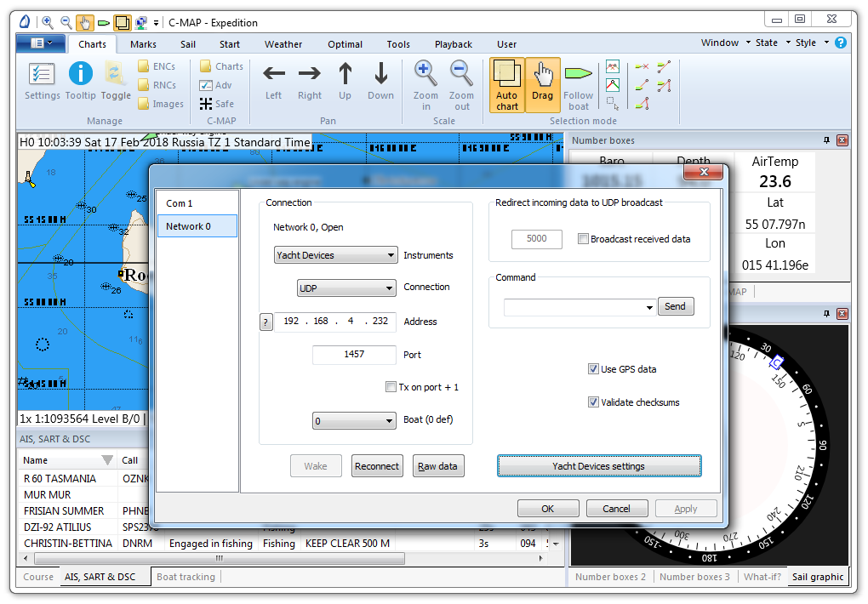The image size is (868, 604).
Task: Pan the chart Down
Action: tap(381, 82)
